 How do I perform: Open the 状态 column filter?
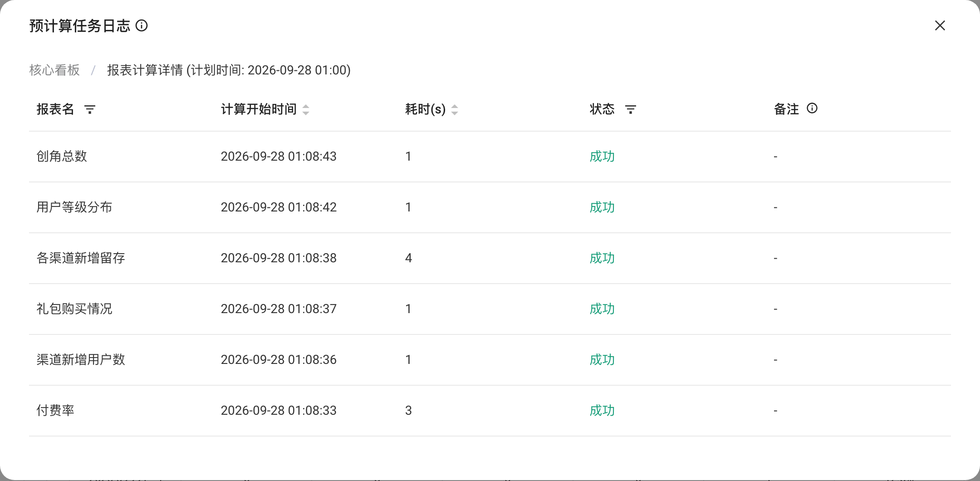click(x=631, y=109)
